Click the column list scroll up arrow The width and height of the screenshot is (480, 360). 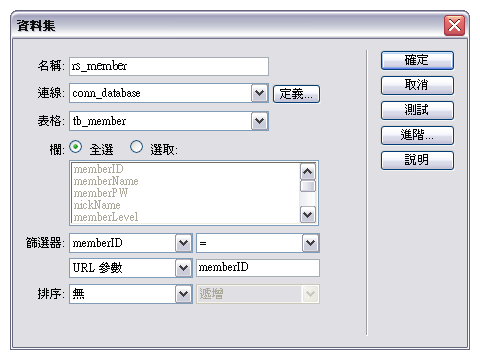(x=308, y=172)
